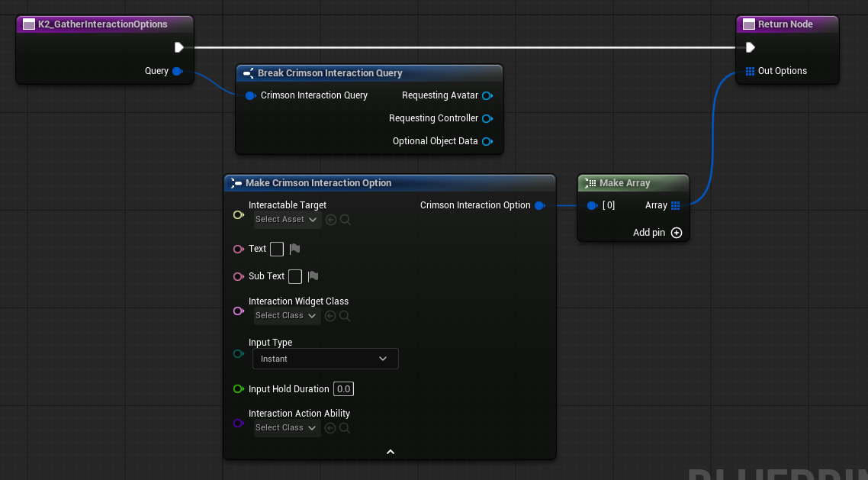868x480 pixels.
Task: Select the K2_GatherInteractionOptions node title
Action: 102,24
